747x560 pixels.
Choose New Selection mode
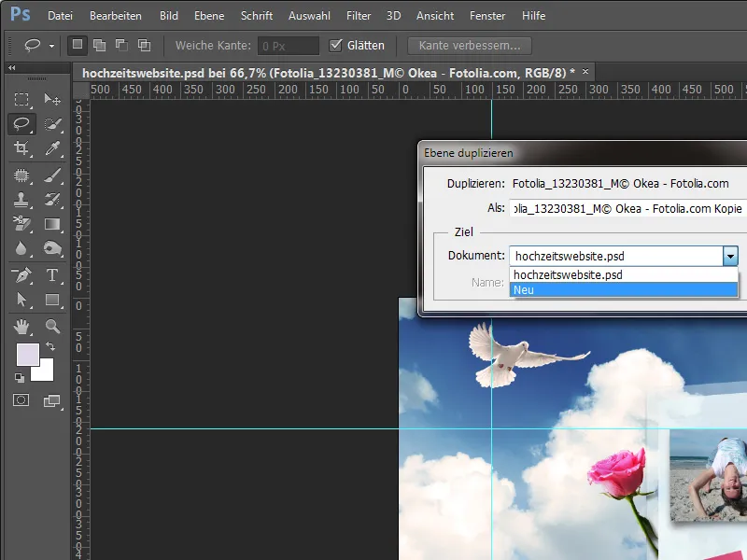[78, 45]
